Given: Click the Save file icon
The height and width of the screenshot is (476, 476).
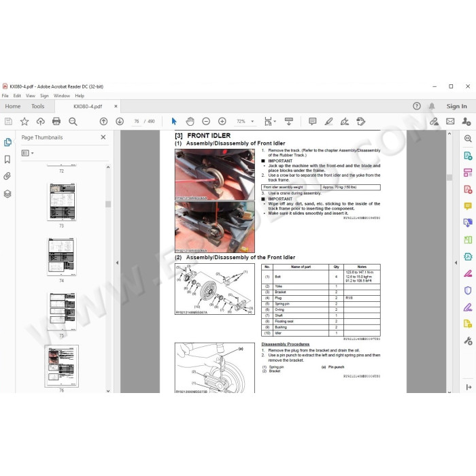Looking at the screenshot, I should [8, 122].
